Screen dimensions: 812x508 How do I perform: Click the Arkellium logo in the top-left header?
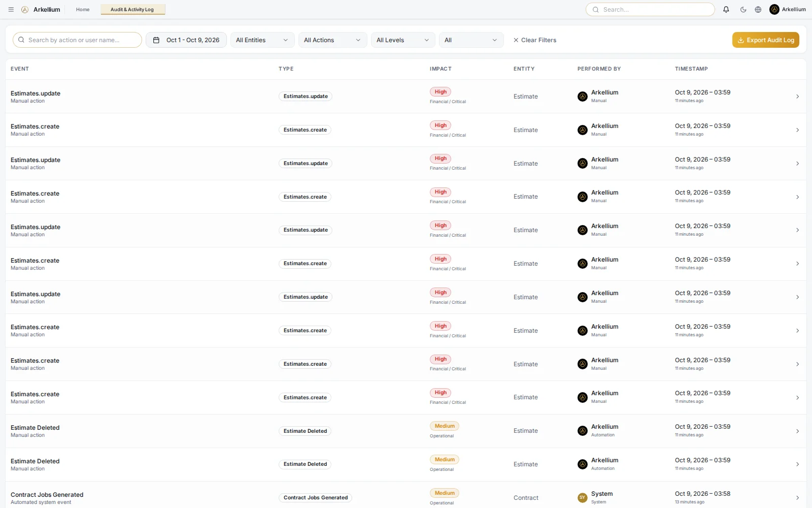(x=25, y=10)
